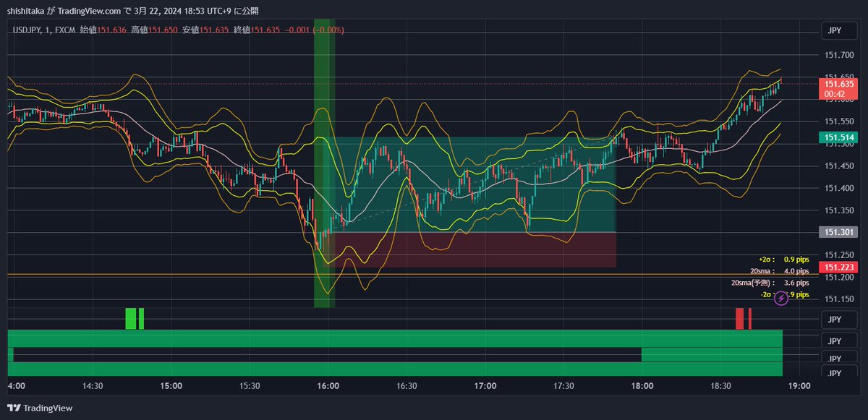Click the 20sma 4.0 pips table row
The height and width of the screenshot is (420, 868).
[x=780, y=271]
